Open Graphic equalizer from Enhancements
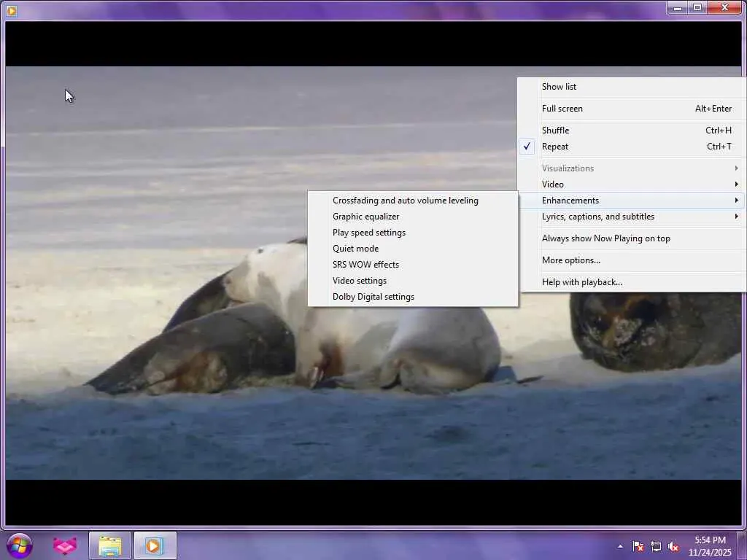 click(x=365, y=217)
